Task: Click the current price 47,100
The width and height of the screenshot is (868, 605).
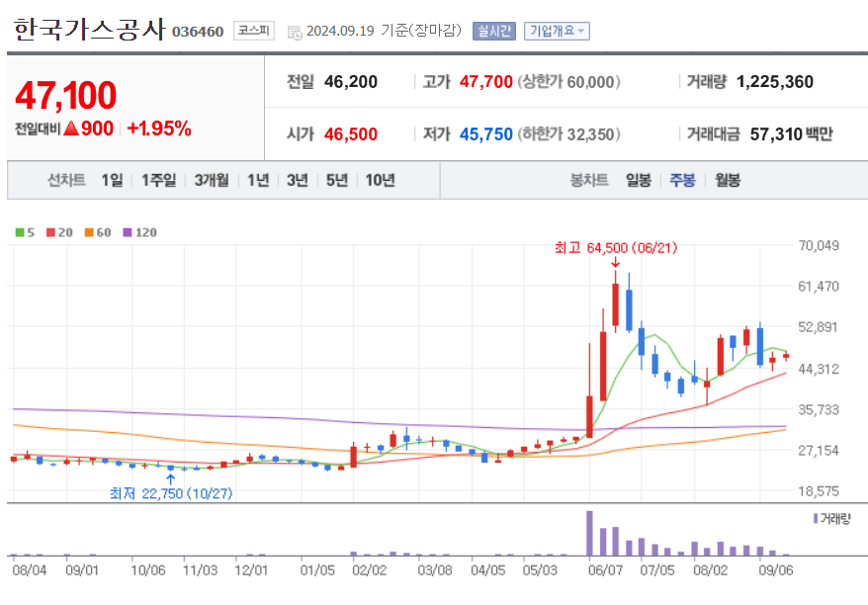Action: [66, 95]
